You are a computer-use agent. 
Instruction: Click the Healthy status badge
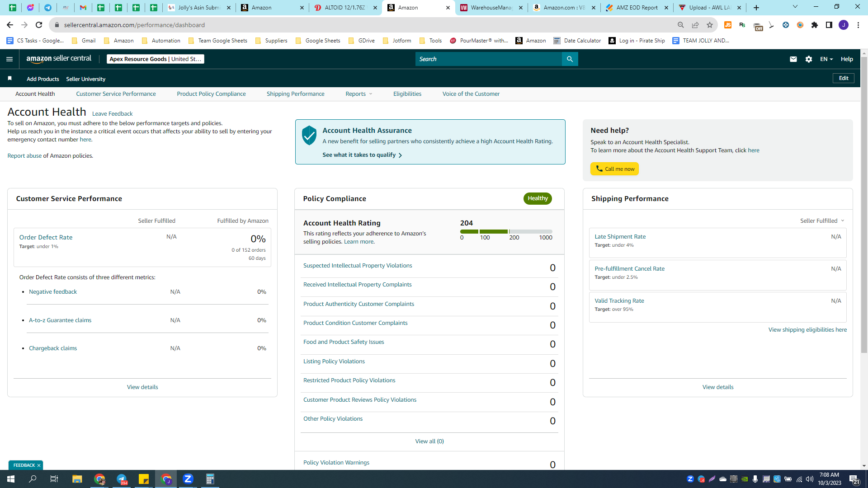click(x=538, y=198)
